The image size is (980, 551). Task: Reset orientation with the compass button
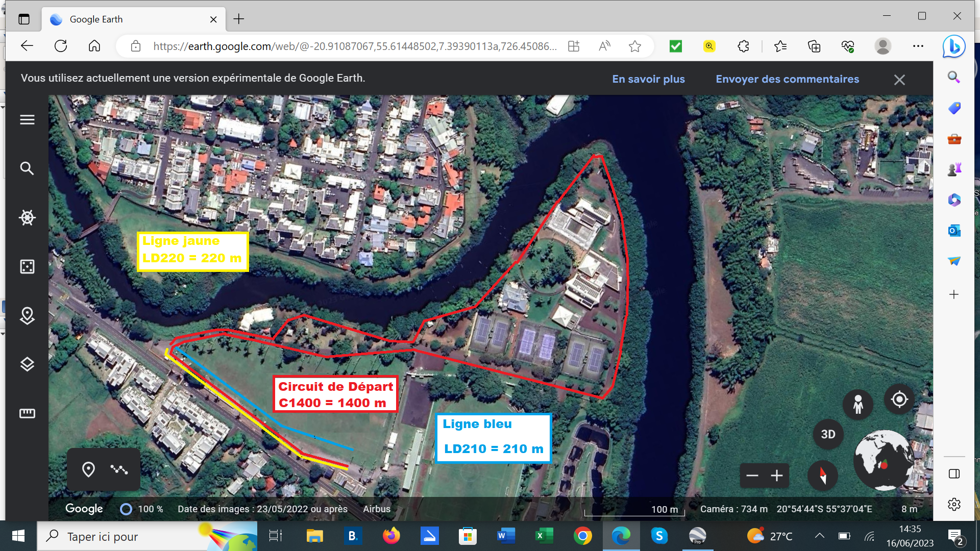[822, 475]
